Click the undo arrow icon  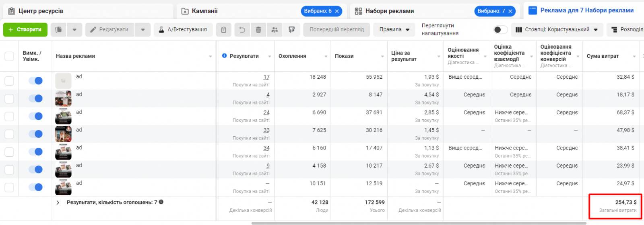pyautogui.click(x=242, y=30)
